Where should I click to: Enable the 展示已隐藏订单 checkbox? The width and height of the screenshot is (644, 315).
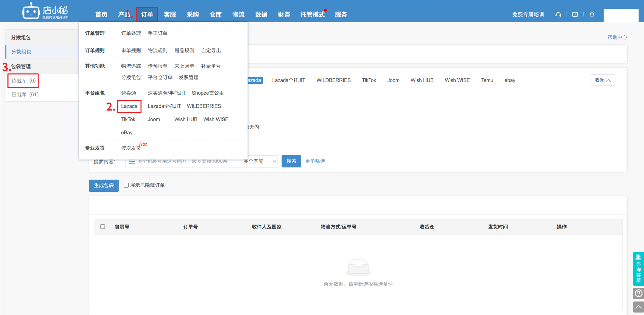(126, 185)
